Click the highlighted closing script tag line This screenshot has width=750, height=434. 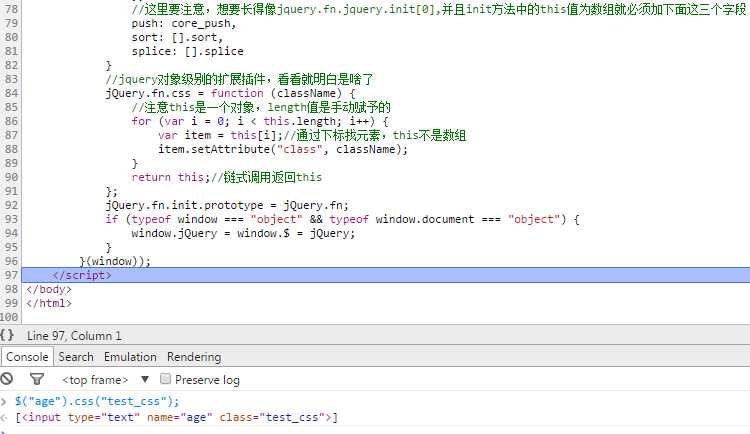386,275
